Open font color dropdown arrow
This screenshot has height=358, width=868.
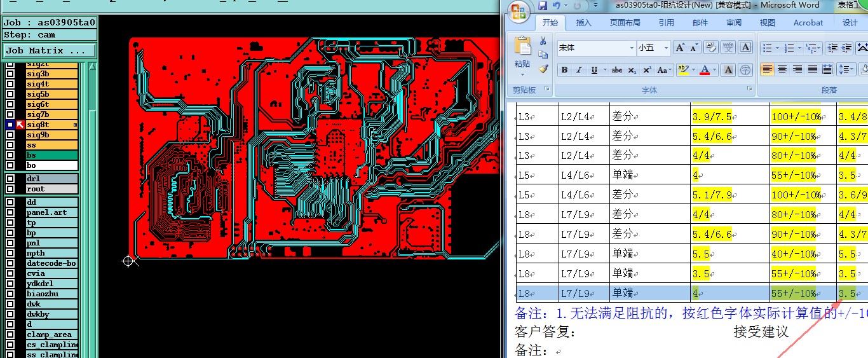click(x=714, y=70)
